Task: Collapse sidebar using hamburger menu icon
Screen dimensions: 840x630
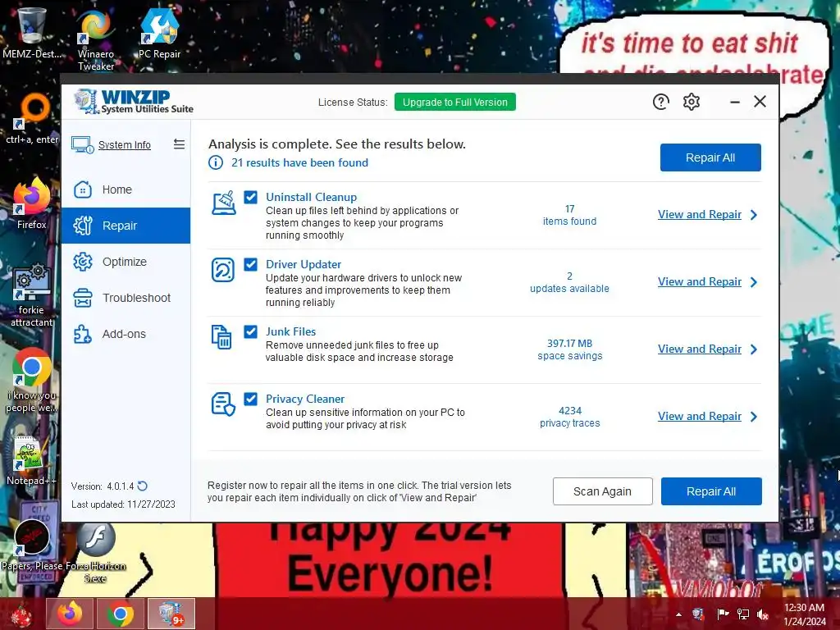Action: pyautogui.click(x=179, y=144)
